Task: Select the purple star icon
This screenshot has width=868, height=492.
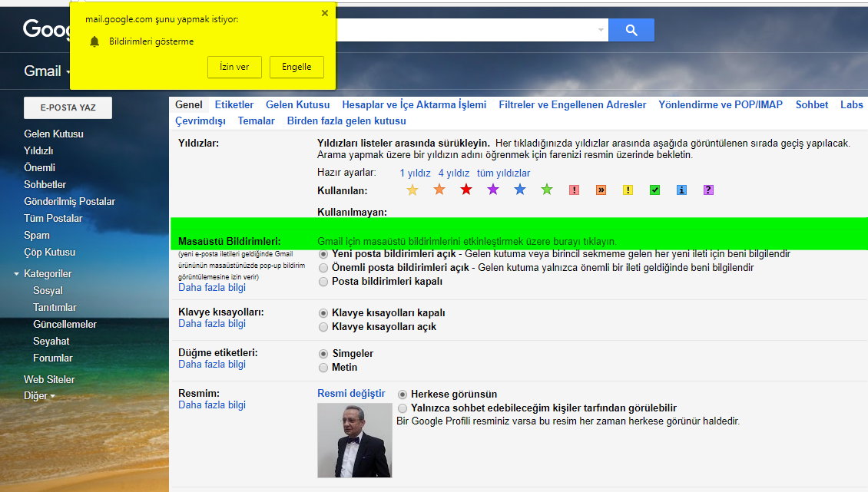Action: pyautogui.click(x=492, y=190)
